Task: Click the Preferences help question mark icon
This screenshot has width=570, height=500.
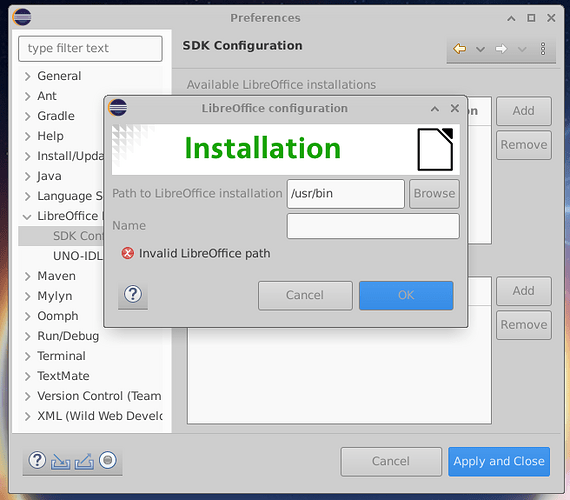Action: click(x=37, y=460)
